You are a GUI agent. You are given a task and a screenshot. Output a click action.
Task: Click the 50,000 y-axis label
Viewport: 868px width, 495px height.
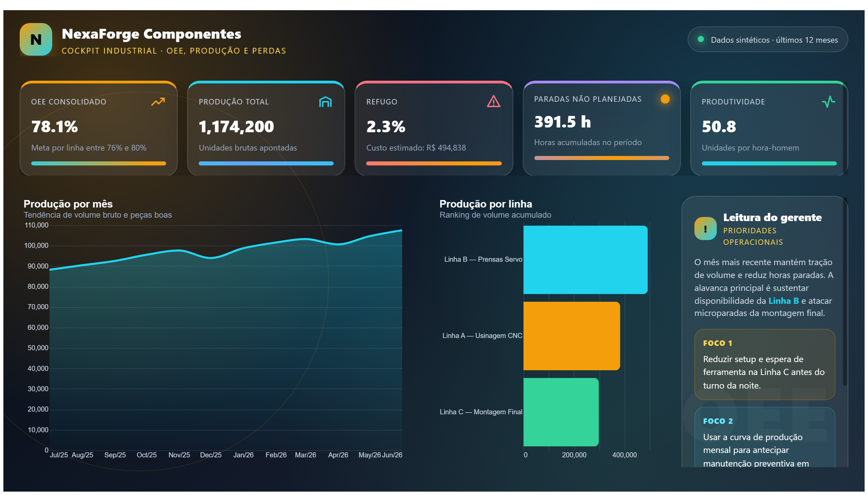point(38,348)
